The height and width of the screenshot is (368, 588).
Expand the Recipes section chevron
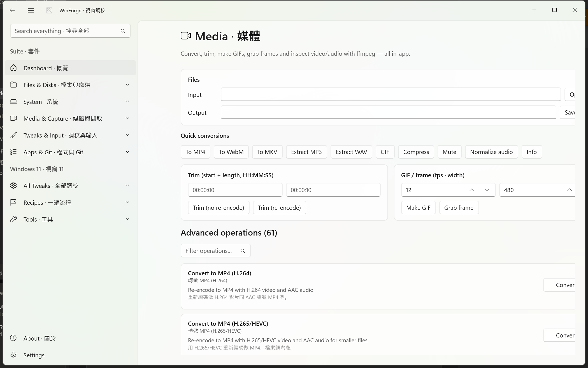coord(127,202)
